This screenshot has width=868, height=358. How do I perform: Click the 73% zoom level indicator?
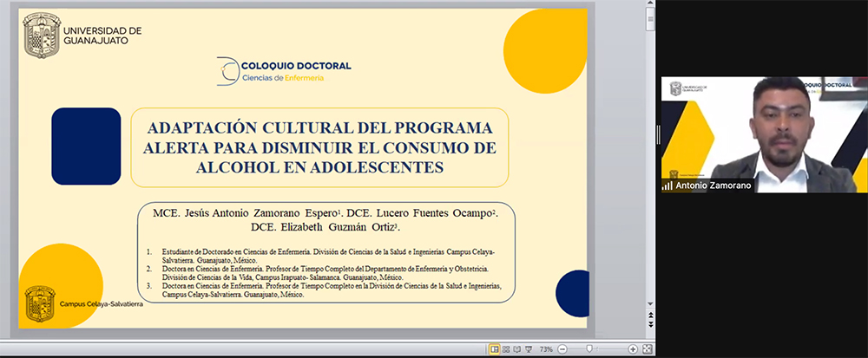[x=546, y=349]
